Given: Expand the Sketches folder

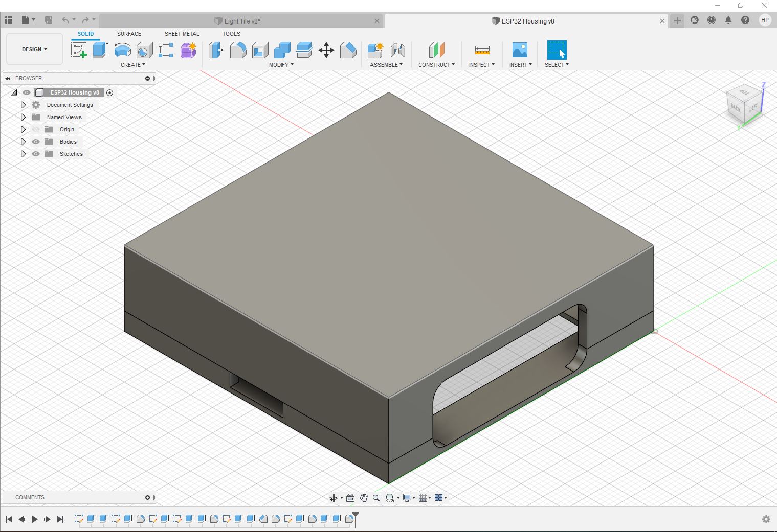Looking at the screenshot, I should pos(23,154).
